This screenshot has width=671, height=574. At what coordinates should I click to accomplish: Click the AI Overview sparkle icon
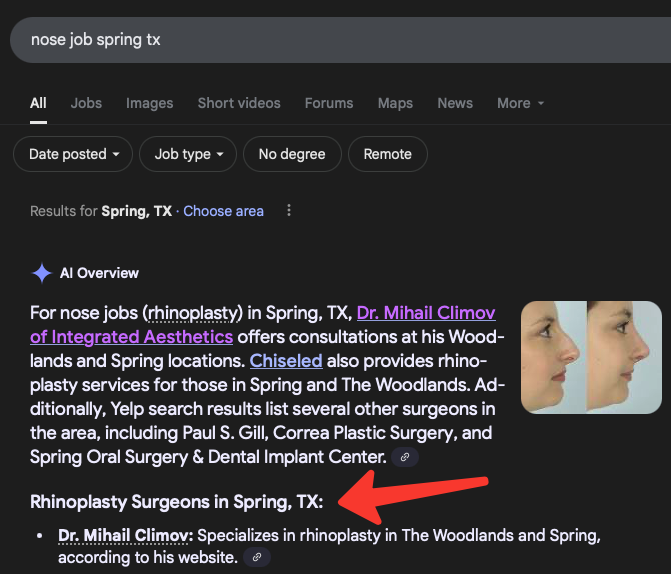[42, 273]
